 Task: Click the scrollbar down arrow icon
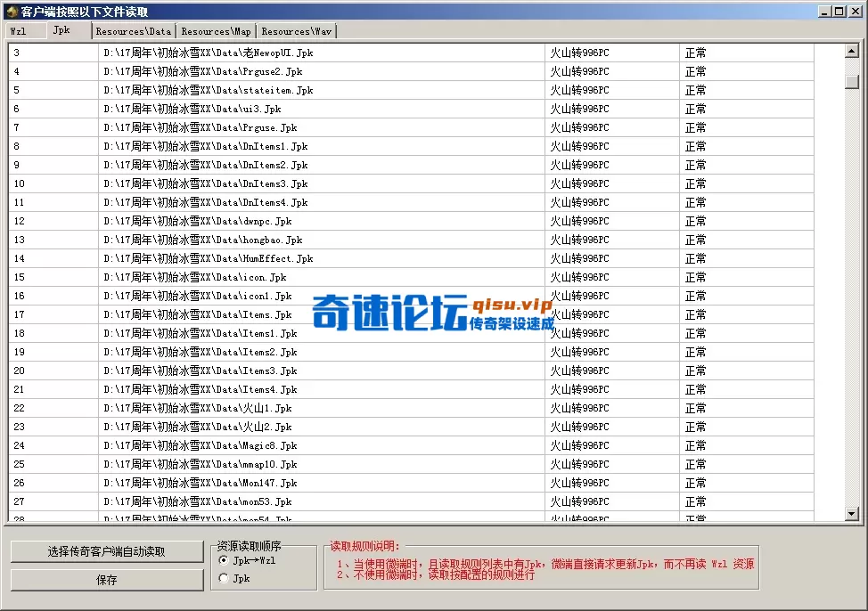pyautogui.click(x=851, y=512)
